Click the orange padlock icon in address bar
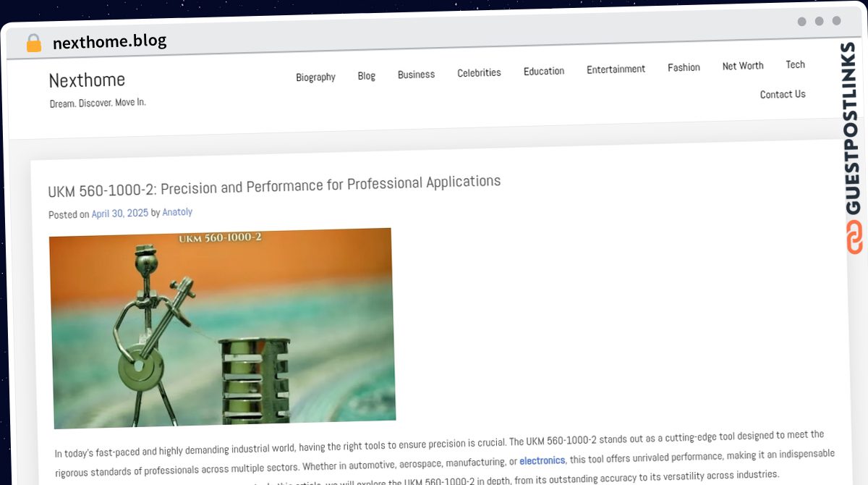This screenshot has width=868, height=485. pos(34,43)
